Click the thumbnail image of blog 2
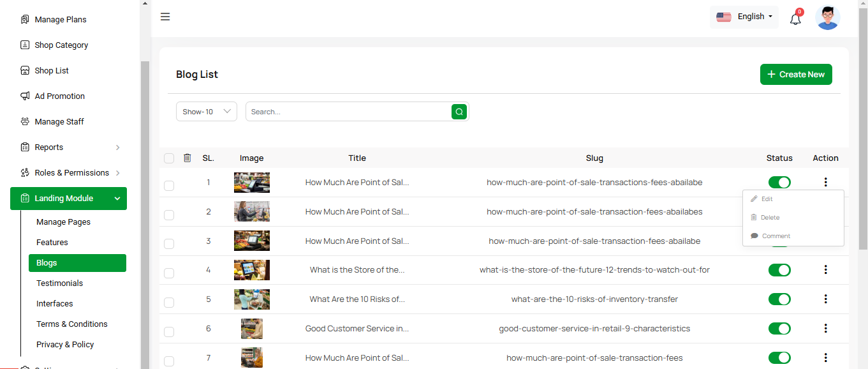Image resolution: width=868 pixels, height=369 pixels. coord(251,212)
